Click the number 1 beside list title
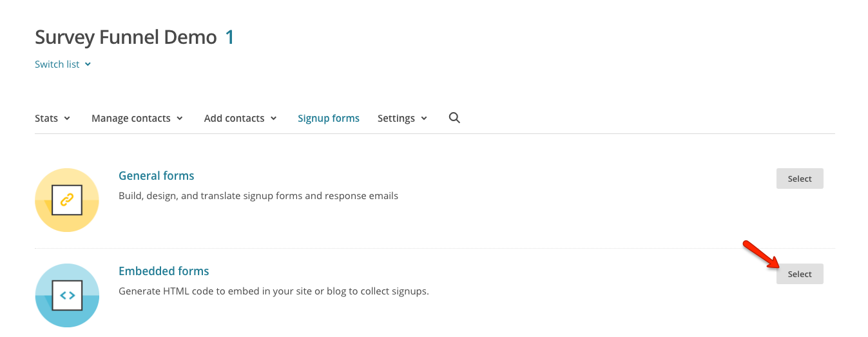Image resolution: width=868 pixels, height=337 pixels. point(229,37)
